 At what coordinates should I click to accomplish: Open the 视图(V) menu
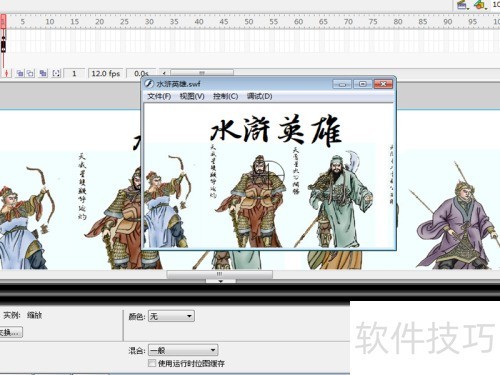(192, 96)
